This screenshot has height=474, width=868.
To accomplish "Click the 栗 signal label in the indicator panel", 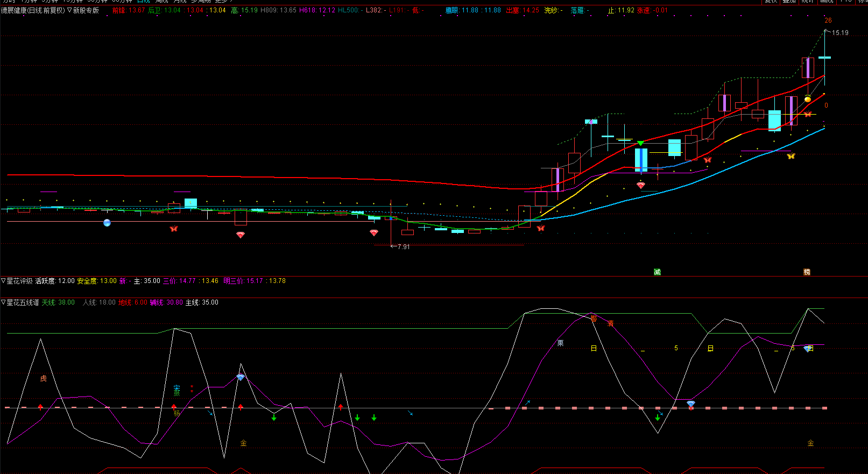I will 560,343.
